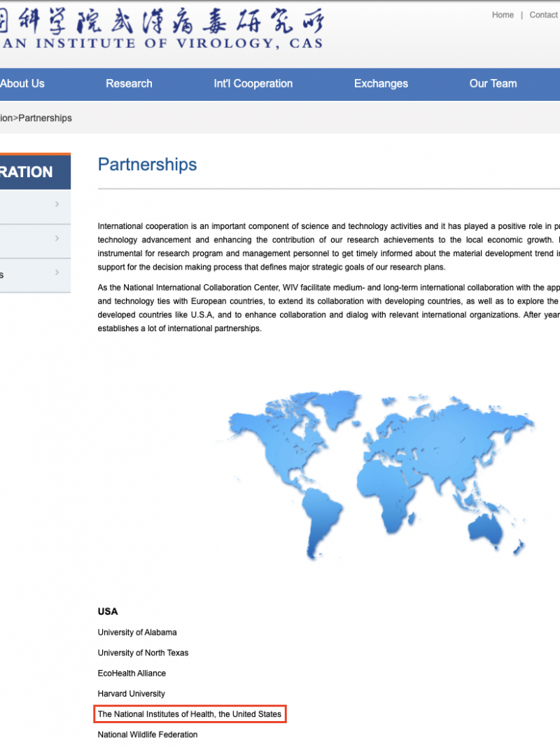Click the blue world map image
Viewport: 560px width, 747px height.
point(381,473)
